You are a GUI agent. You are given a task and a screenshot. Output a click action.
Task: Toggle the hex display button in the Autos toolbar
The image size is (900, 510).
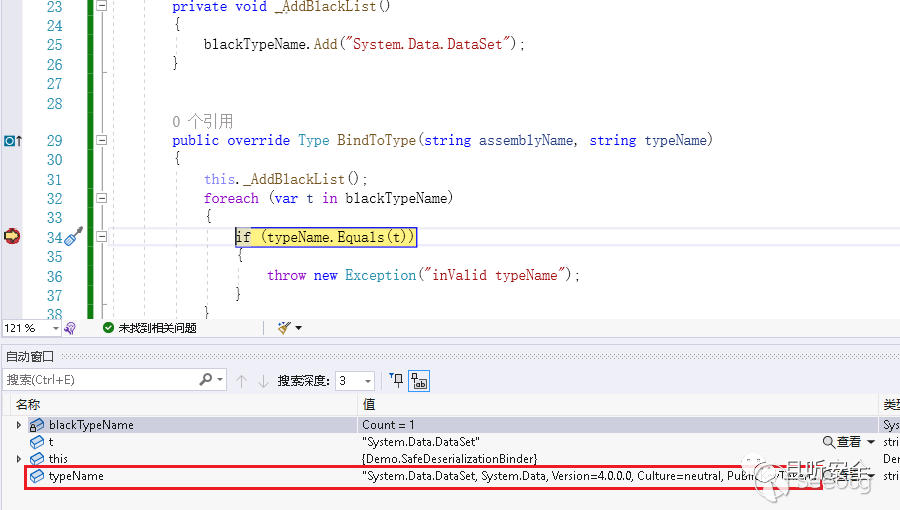421,381
